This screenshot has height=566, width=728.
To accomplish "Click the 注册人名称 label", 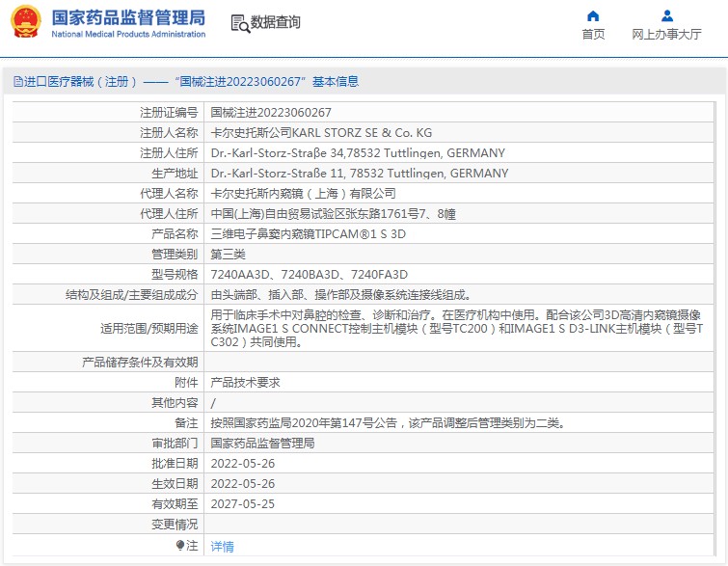I will (x=169, y=133).
